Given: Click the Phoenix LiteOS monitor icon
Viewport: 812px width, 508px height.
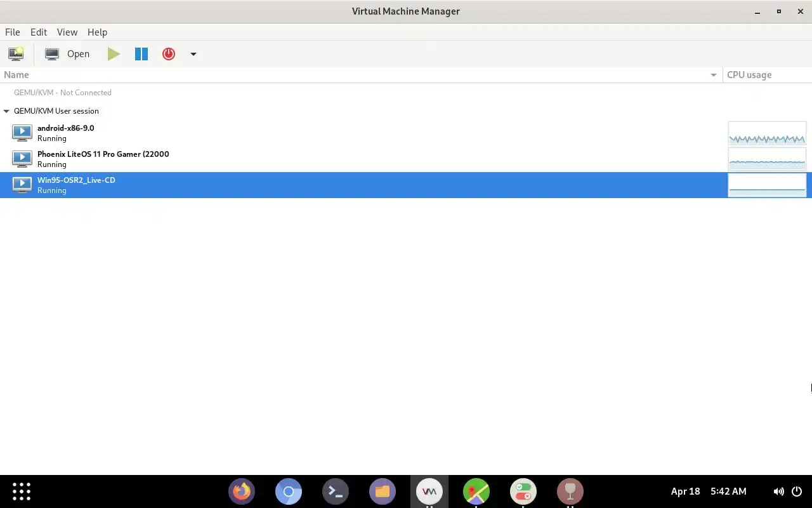Looking at the screenshot, I should pos(22,159).
